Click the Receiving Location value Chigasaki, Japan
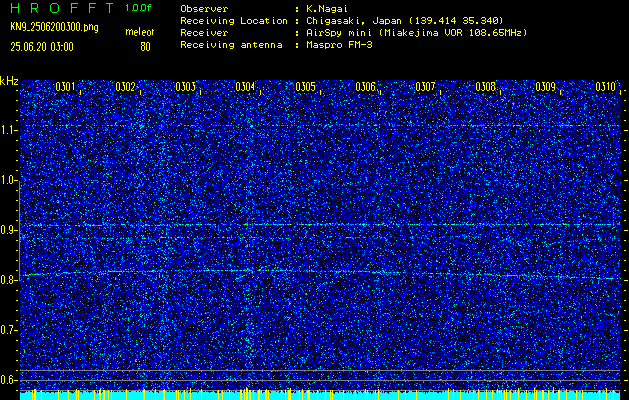This screenshot has width=629, height=400. click(x=404, y=21)
